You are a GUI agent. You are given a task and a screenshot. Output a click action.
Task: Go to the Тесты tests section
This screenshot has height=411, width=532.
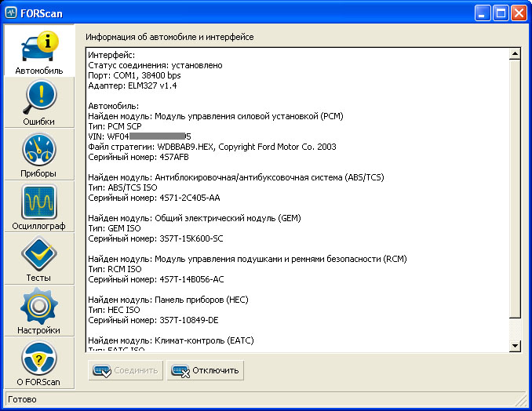pos(38,259)
